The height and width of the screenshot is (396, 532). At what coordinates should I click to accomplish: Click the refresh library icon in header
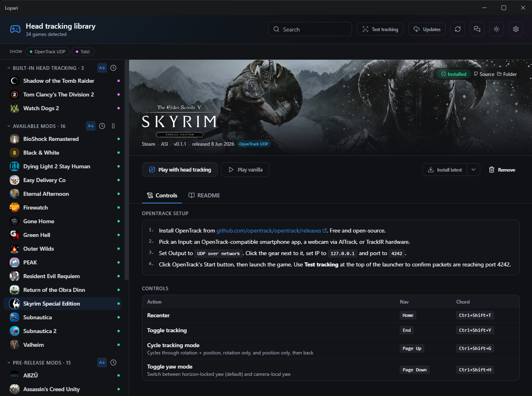tap(458, 29)
